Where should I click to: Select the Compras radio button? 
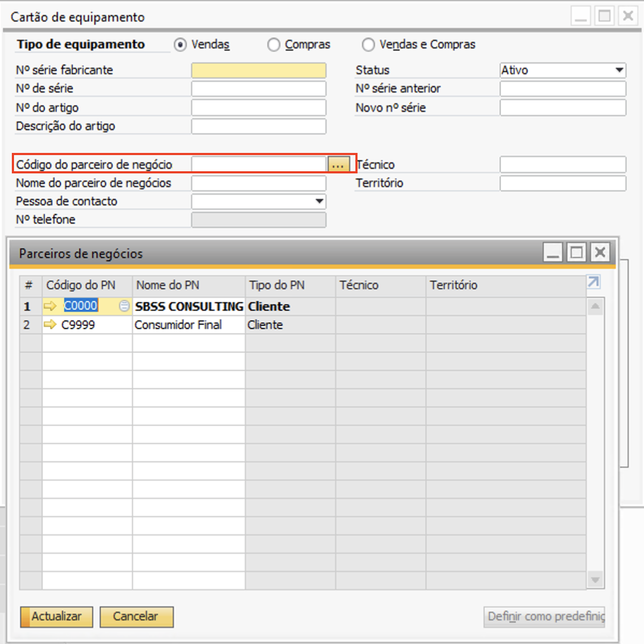tap(274, 45)
